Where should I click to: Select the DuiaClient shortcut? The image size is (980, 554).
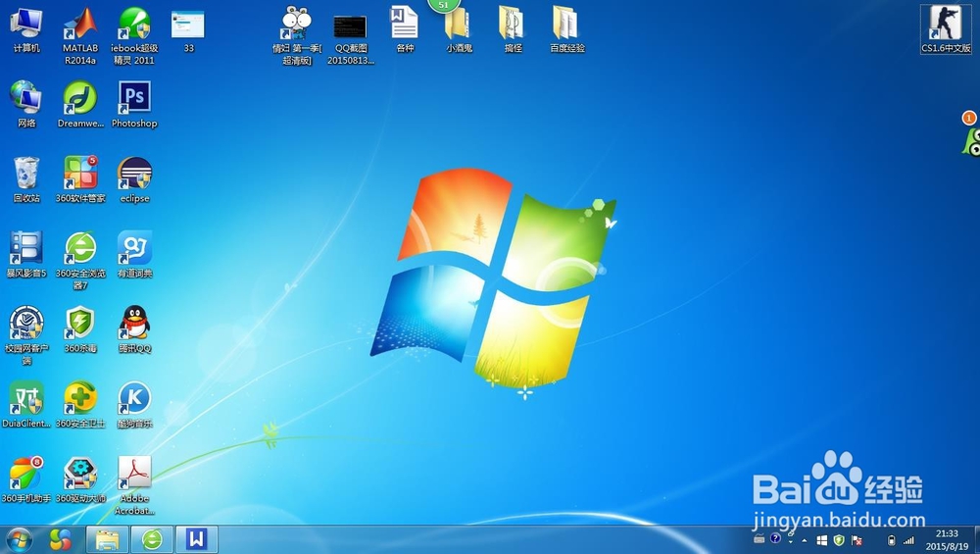26,405
